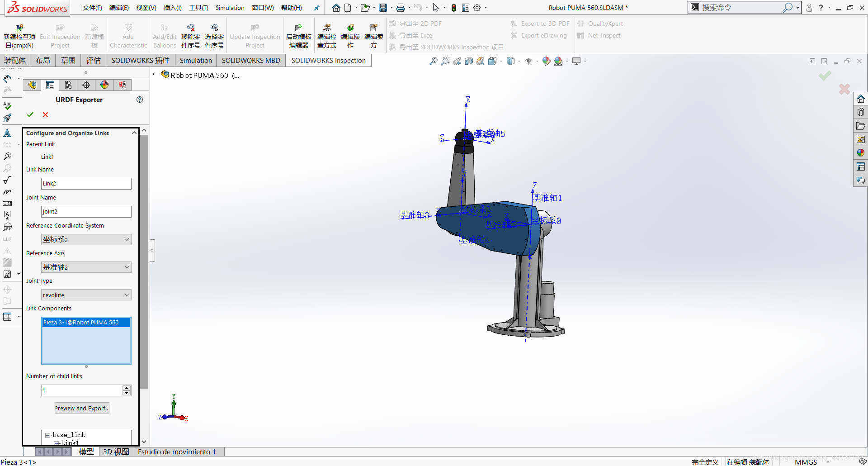Expand the Robot PUMA 560 flyout tree
Viewport: 868px width, 466px height.
pyautogui.click(x=154, y=75)
